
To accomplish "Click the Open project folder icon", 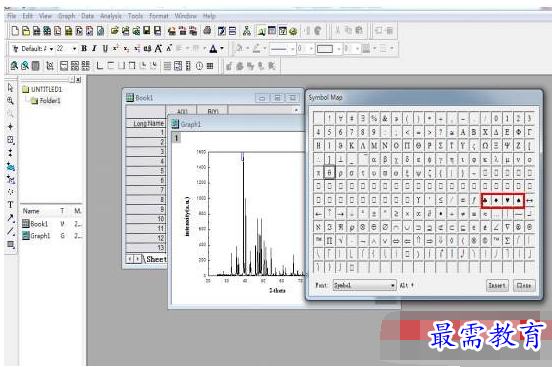I will point(114,31).
